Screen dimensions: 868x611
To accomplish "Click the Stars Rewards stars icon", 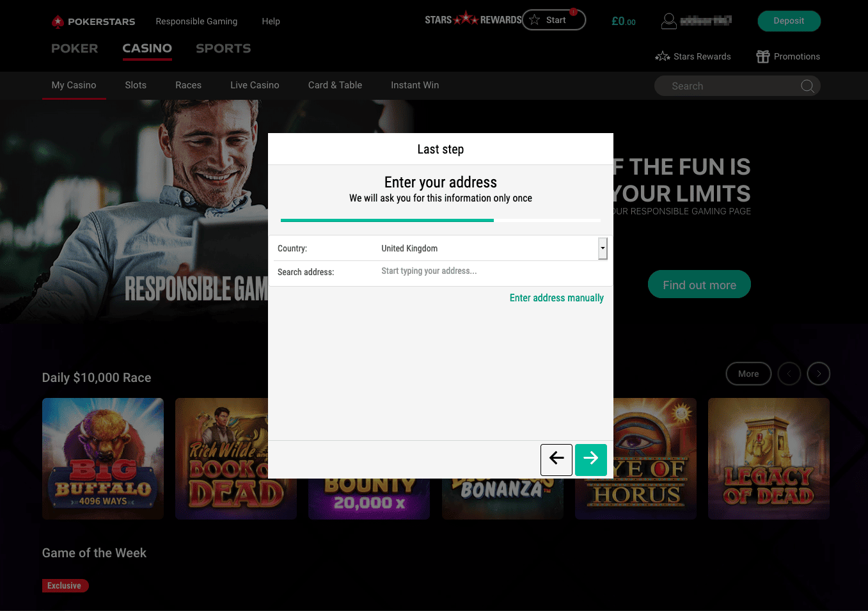I will (662, 56).
